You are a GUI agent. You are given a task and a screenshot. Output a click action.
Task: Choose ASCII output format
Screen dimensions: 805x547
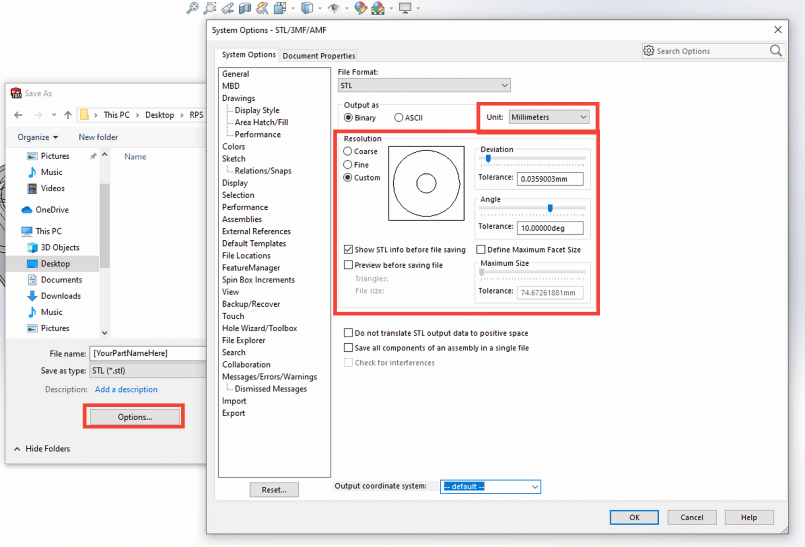coord(399,117)
